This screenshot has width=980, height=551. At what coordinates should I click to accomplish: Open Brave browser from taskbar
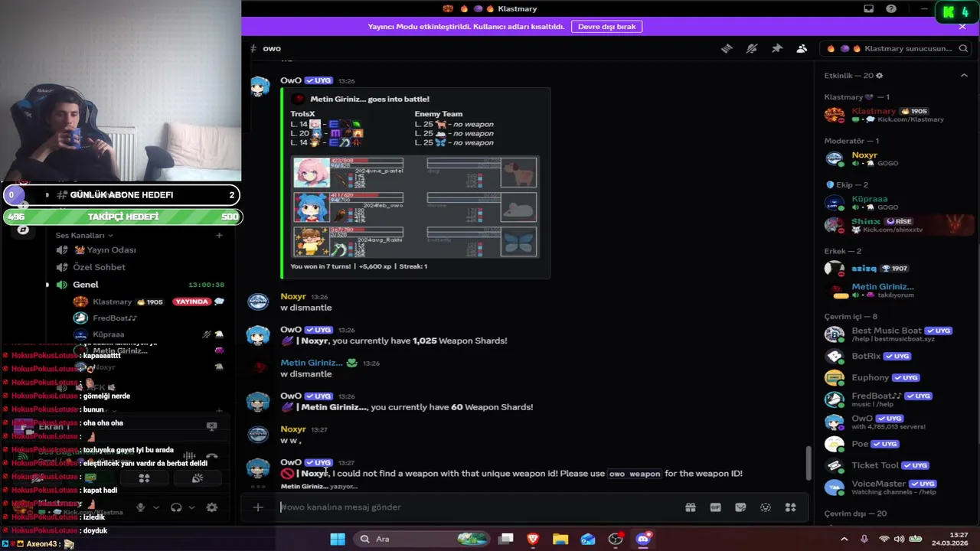click(533, 539)
